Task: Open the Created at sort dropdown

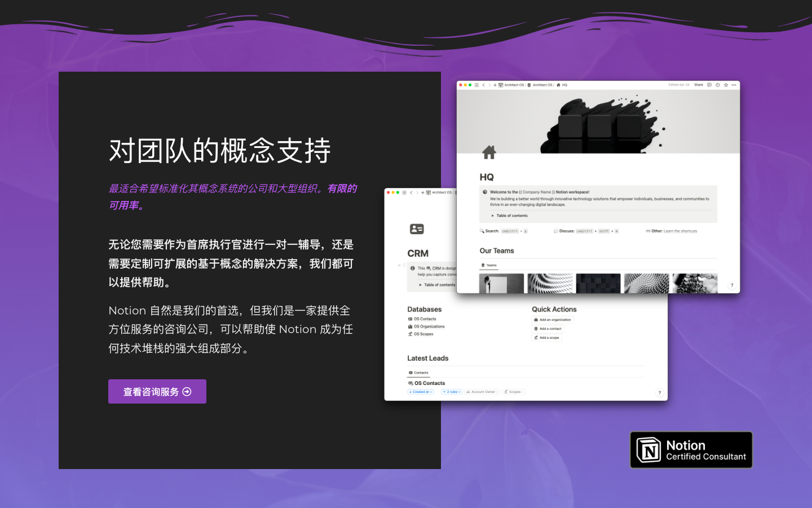Action: (421, 392)
